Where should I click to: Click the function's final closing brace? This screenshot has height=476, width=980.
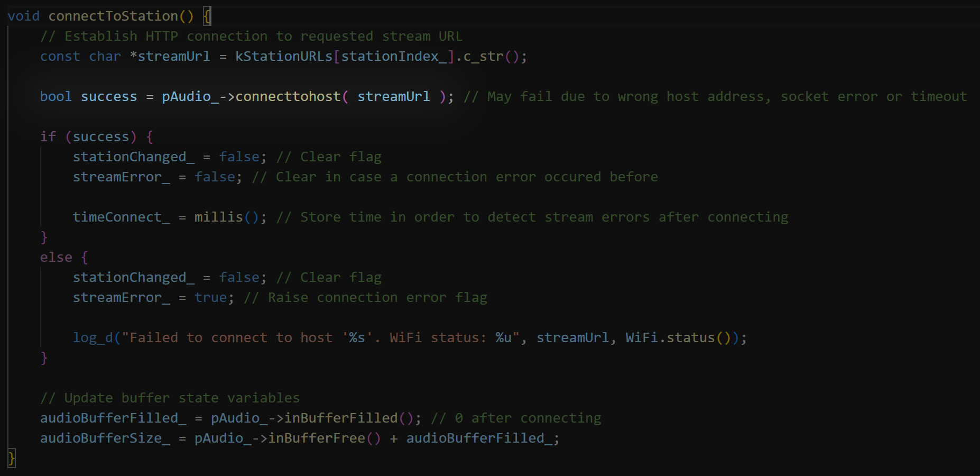pos(12,458)
